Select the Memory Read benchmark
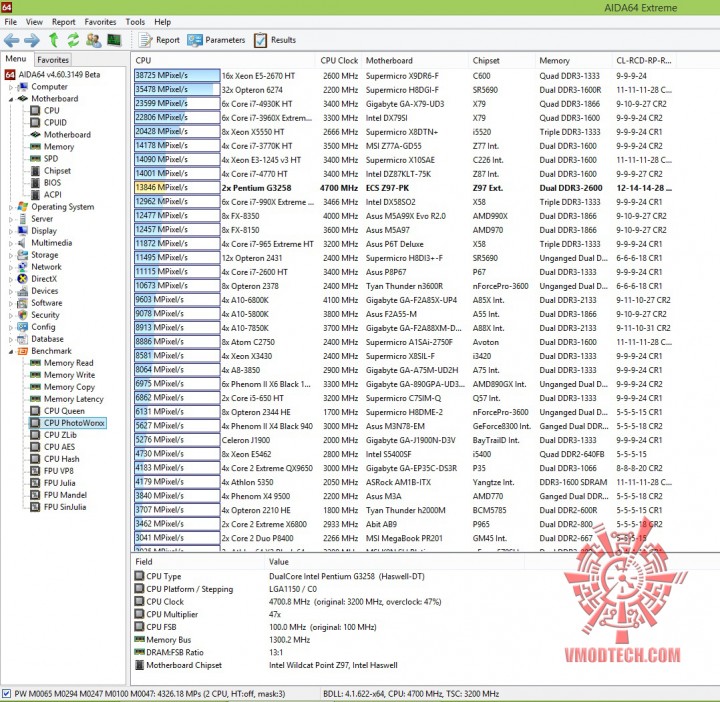The image size is (720, 702). click(62, 363)
